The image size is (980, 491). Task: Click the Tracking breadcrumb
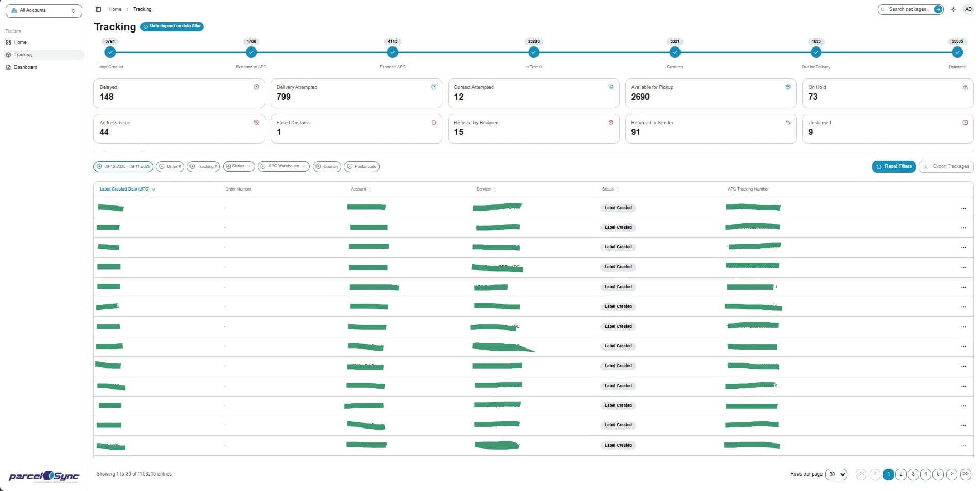tap(143, 9)
